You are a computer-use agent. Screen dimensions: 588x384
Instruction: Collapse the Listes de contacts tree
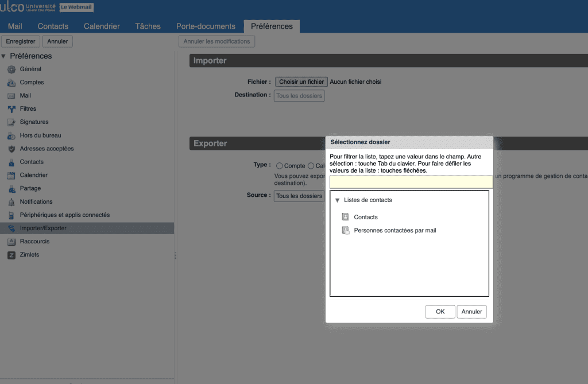click(x=337, y=200)
